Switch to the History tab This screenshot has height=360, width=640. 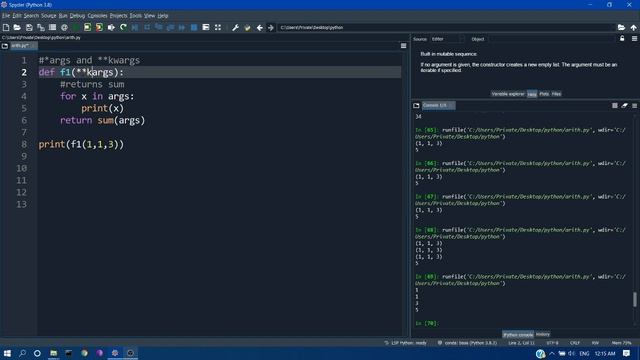point(542,334)
